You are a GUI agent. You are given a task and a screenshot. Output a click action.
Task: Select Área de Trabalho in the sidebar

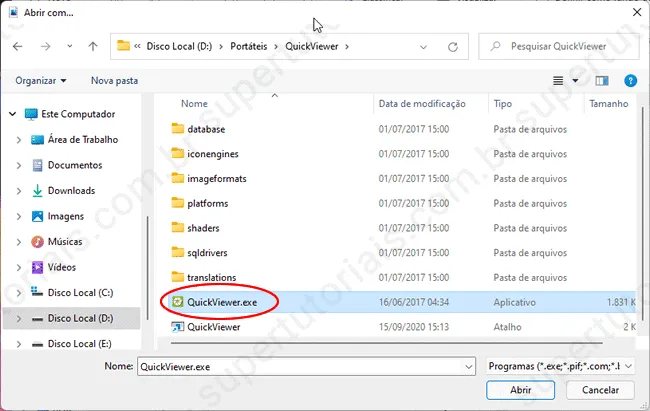[x=83, y=140]
